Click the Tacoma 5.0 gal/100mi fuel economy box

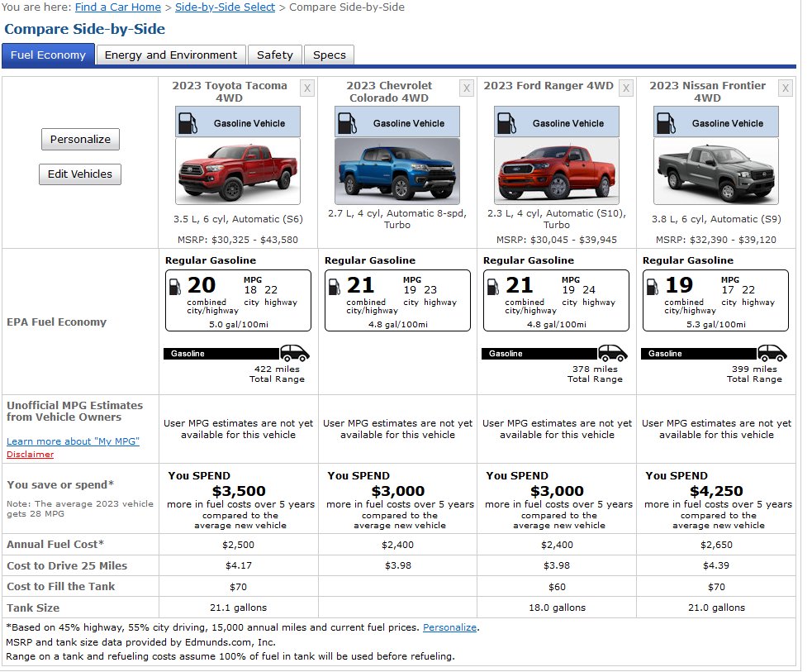click(238, 301)
